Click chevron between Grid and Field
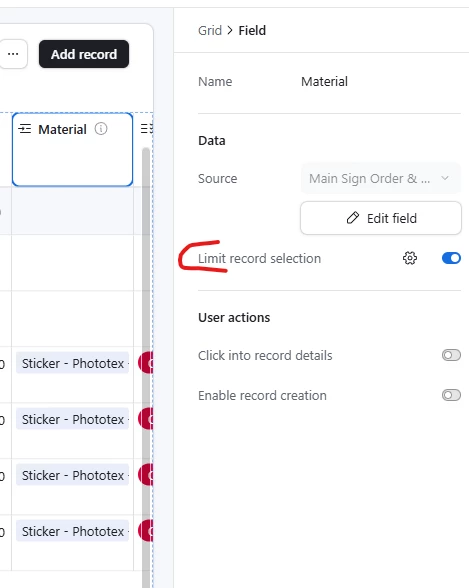This screenshot has height=588, width=469. 230,30
